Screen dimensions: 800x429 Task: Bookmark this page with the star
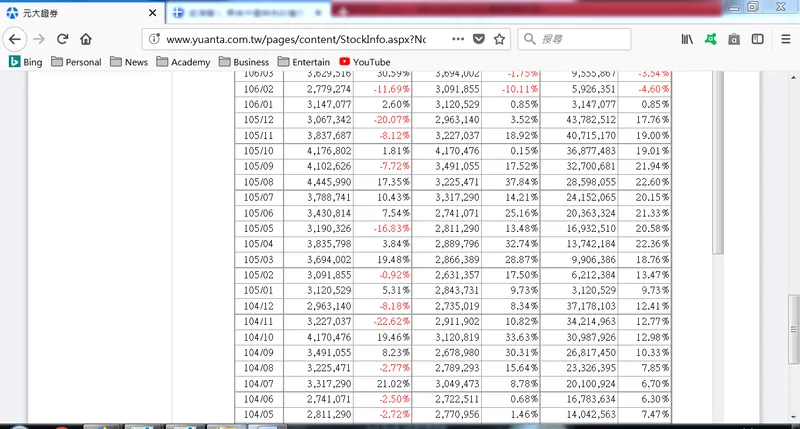click(499, 39)
